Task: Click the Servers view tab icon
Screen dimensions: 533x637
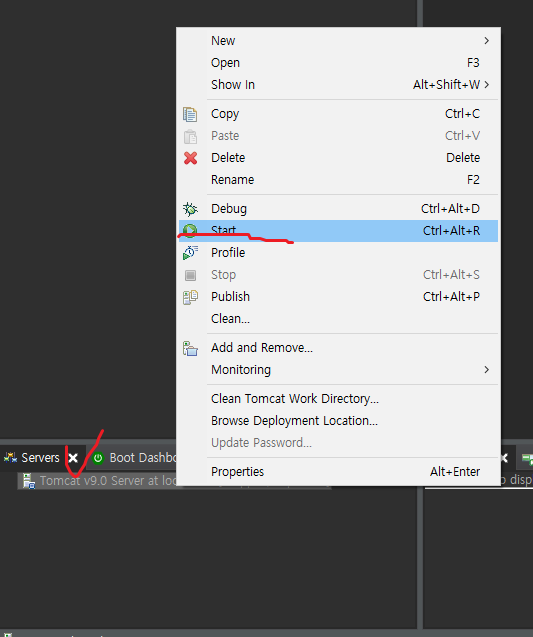Action: point(11,458)
